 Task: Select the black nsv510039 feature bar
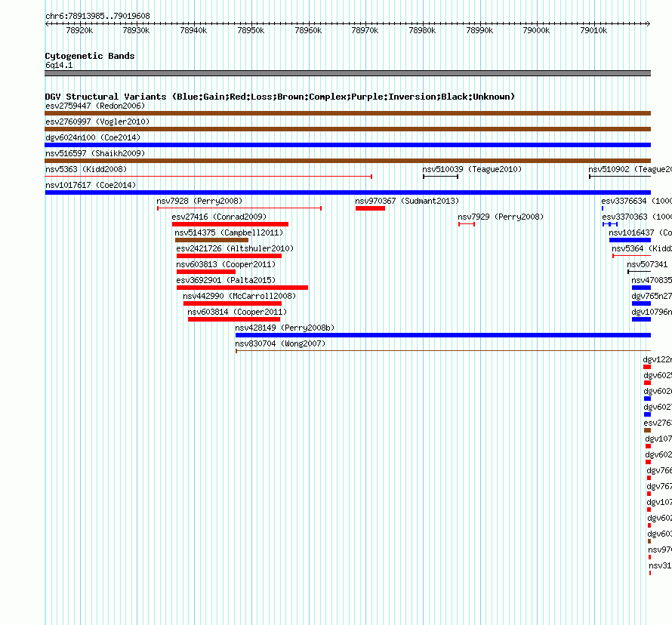(440, 177)
